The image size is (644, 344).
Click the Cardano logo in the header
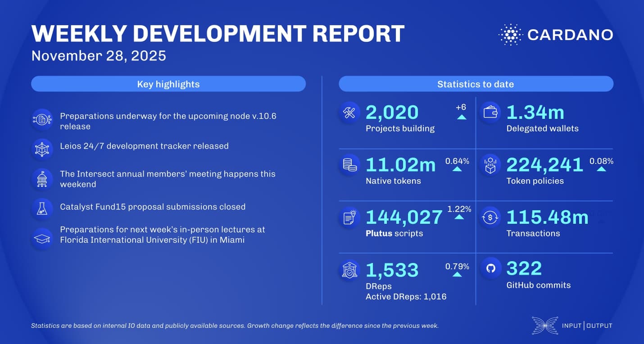[x=556, y=33]
